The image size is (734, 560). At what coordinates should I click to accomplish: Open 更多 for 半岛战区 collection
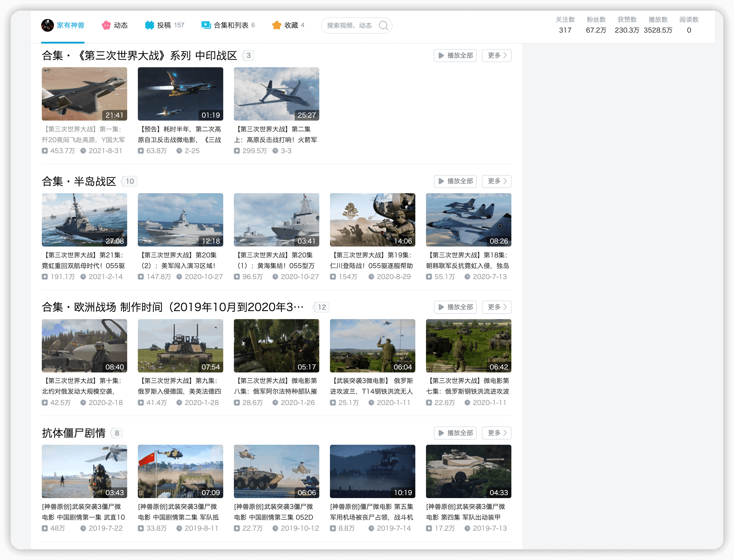[497, 181]
